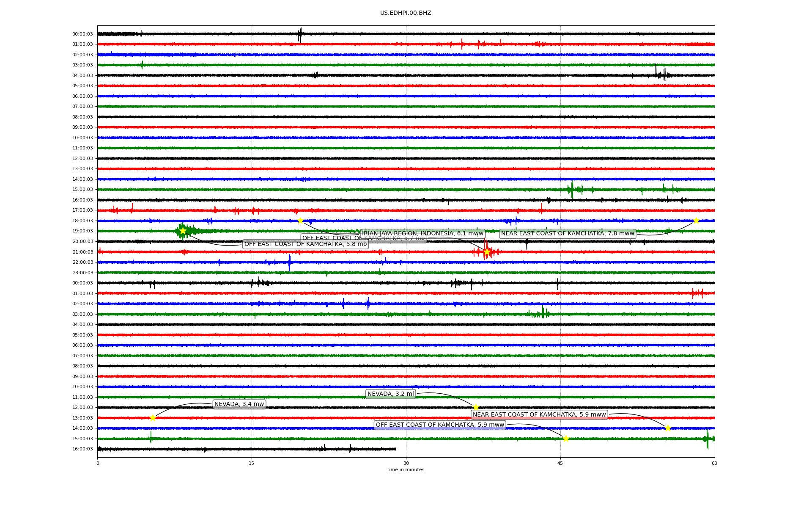Click the star marking the Kamchatka 7.8 mww event
This screenshot has height=508, width=812.
[696, 221]
